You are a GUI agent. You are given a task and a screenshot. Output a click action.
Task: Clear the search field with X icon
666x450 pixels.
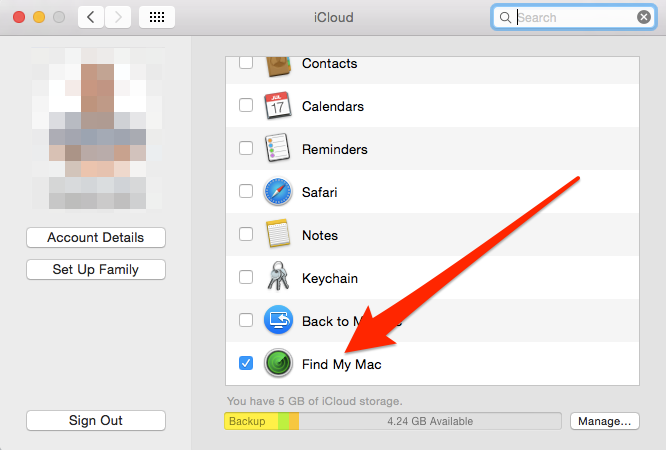click(643, 17)
